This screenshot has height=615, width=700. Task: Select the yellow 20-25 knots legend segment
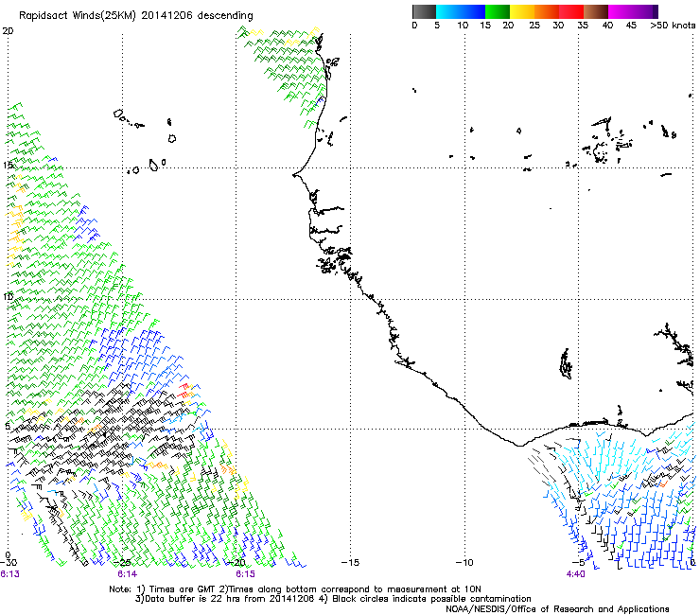coord(522,11)
